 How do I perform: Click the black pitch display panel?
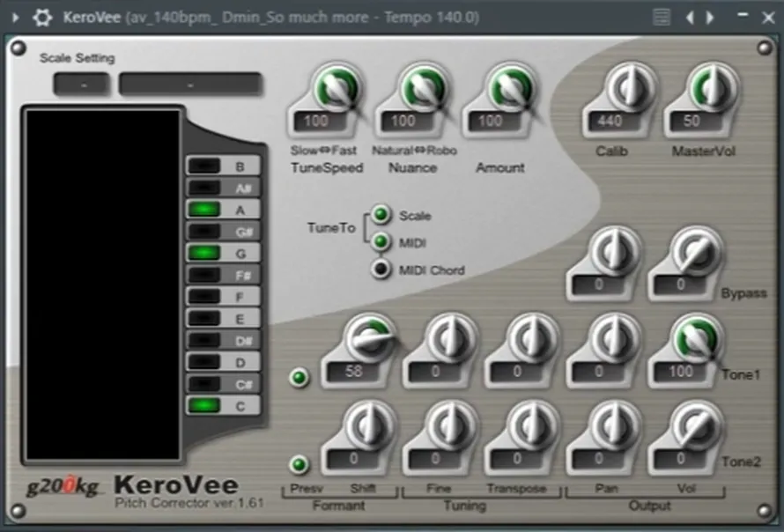click(x=103, y=285)
